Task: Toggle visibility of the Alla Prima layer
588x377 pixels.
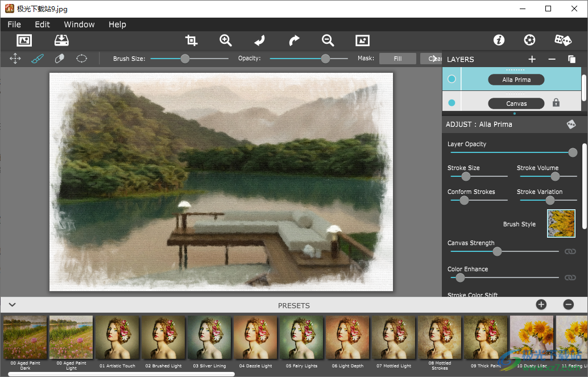Action: point(451,79)
